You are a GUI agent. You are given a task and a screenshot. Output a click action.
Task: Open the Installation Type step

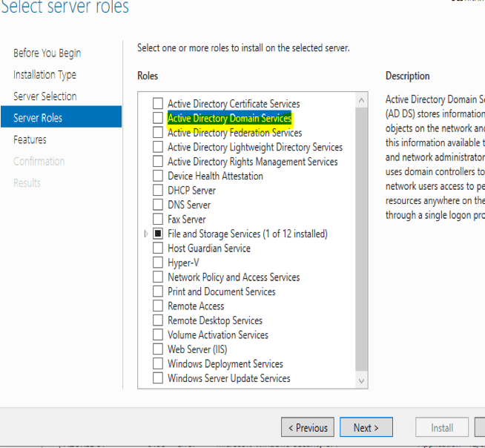point(44,74)
